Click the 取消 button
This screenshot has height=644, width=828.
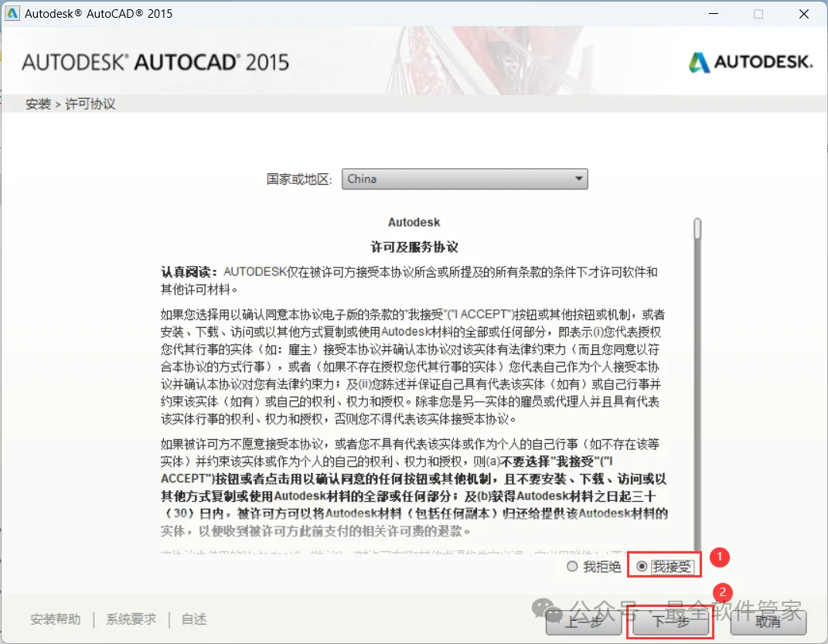coord(768,622)
